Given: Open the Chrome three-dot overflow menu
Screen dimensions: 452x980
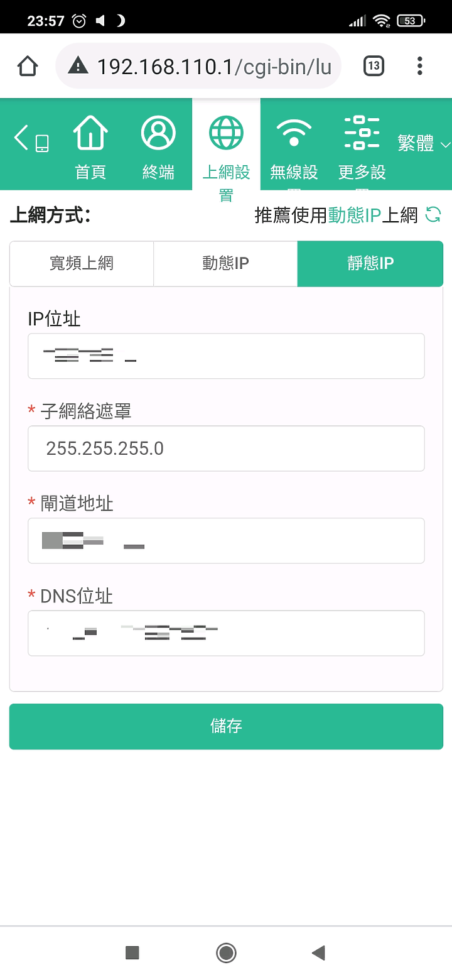Looking at the screenshot, I should click(420, 66).
